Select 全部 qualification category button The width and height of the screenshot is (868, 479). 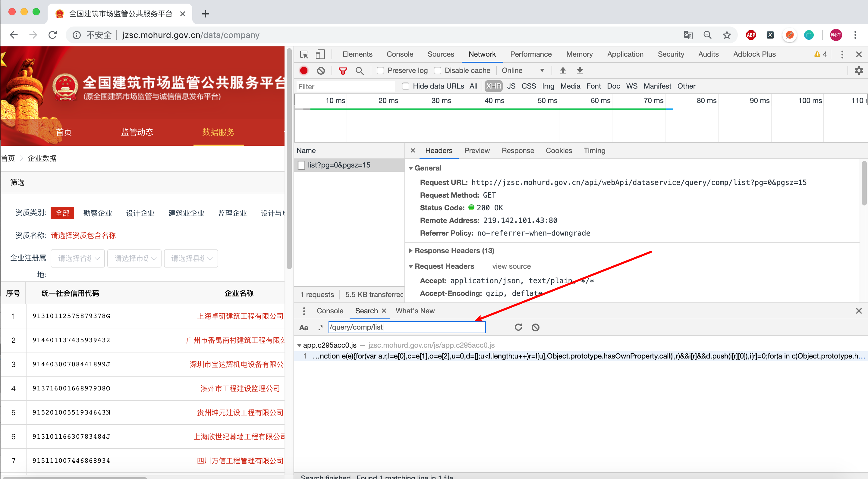click(62, 213)
